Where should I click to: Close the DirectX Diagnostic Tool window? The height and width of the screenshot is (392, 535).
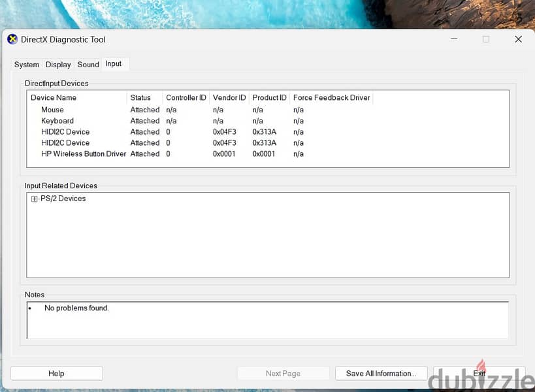pyautogui.click(x=518, y=39)
